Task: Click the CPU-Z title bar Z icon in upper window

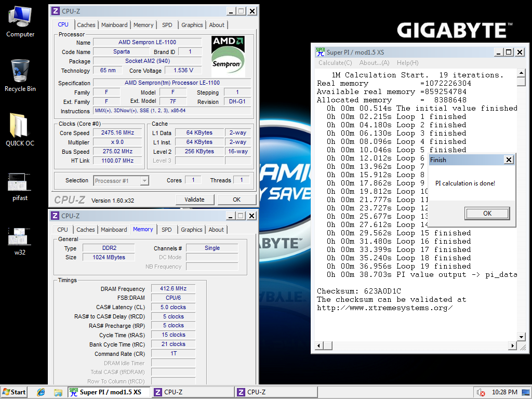Action: pos(55,11)
